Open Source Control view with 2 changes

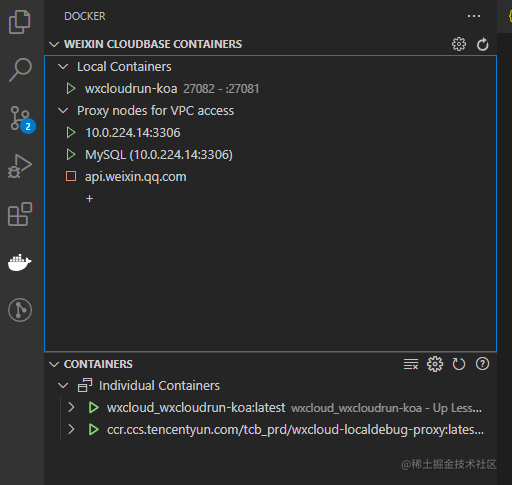[22, 119]
